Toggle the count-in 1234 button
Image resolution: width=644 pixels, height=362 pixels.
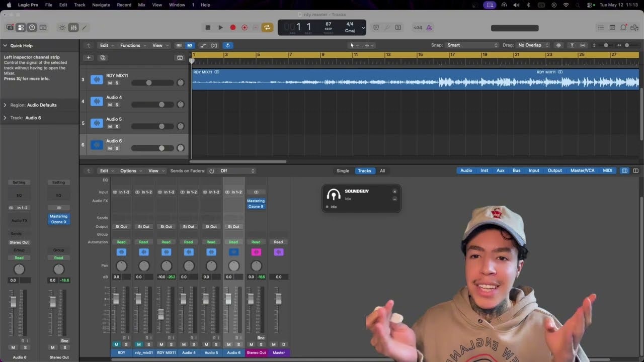pyautogui.click(x=418, y=28)
